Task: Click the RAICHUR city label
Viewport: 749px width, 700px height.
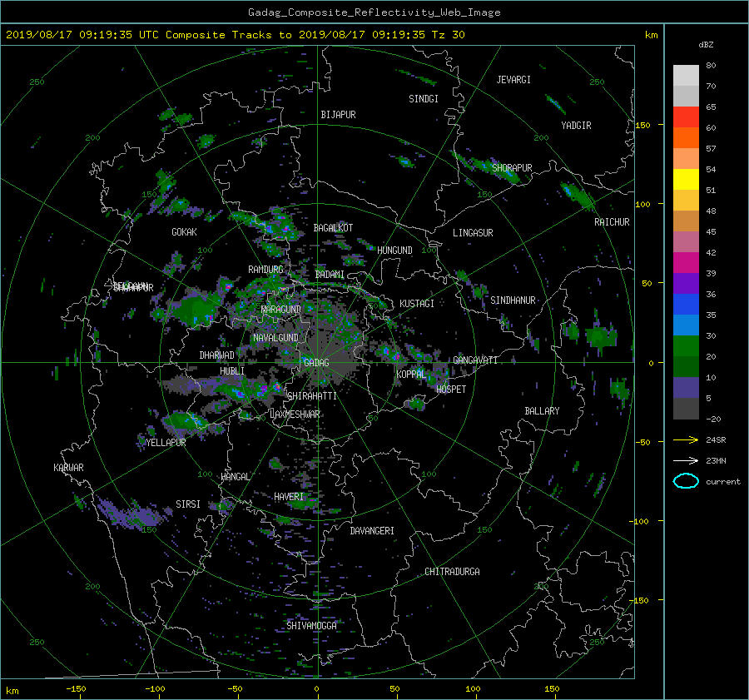Action: click(612, 222)
